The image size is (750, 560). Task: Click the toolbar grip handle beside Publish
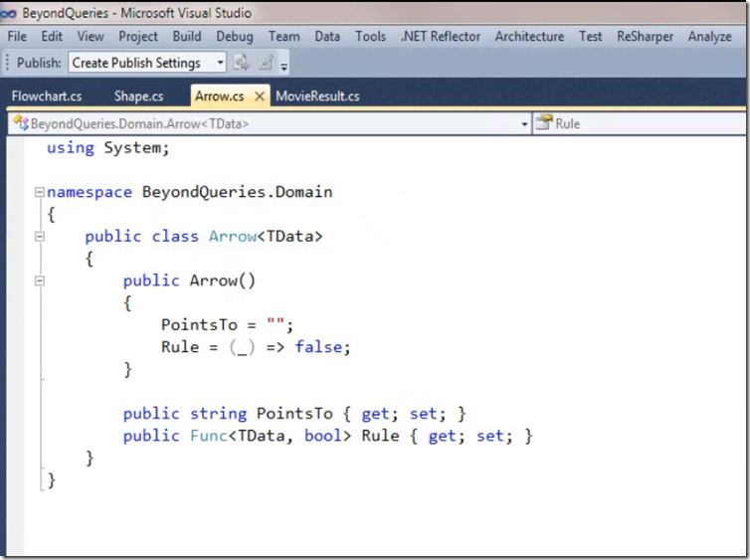[7, 63]
